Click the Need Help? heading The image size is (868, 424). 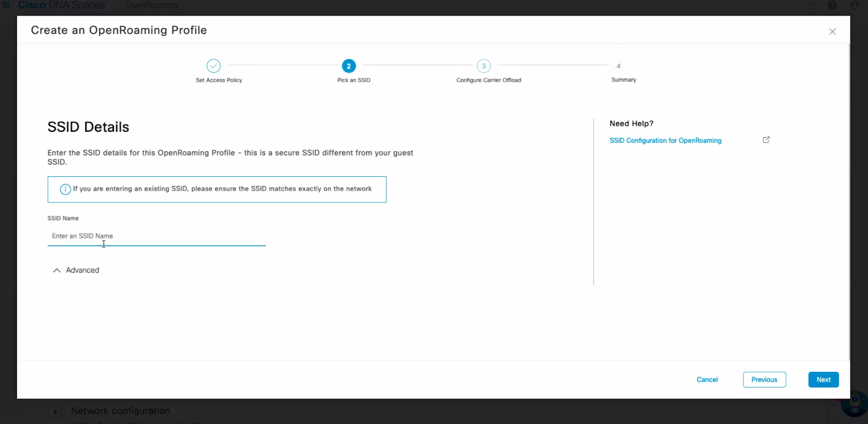point(631,124)
